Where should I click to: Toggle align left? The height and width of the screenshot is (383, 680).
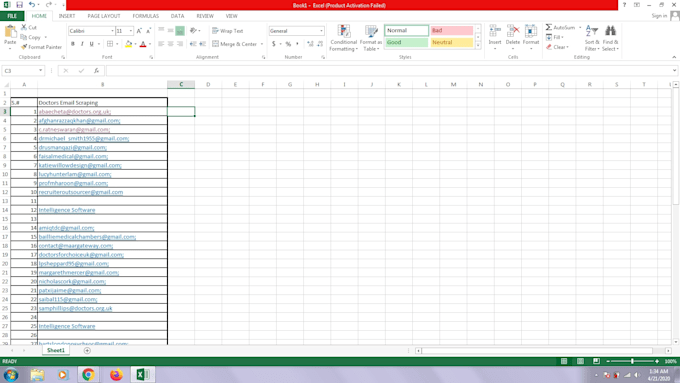161,44
